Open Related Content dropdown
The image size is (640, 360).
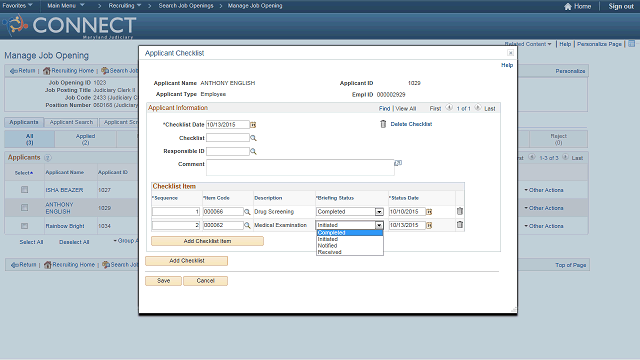[x=528, y=44]
